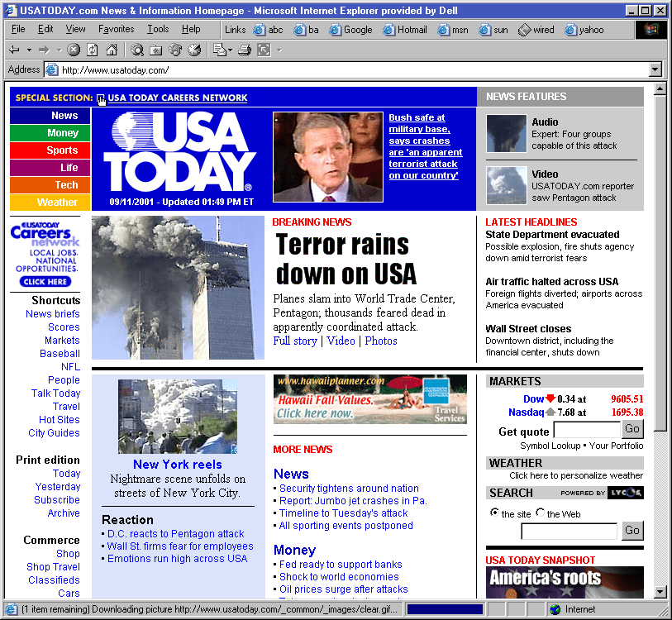Open the sun link shortcut
The height and width of the screenshot is (620, 672).
493,30
